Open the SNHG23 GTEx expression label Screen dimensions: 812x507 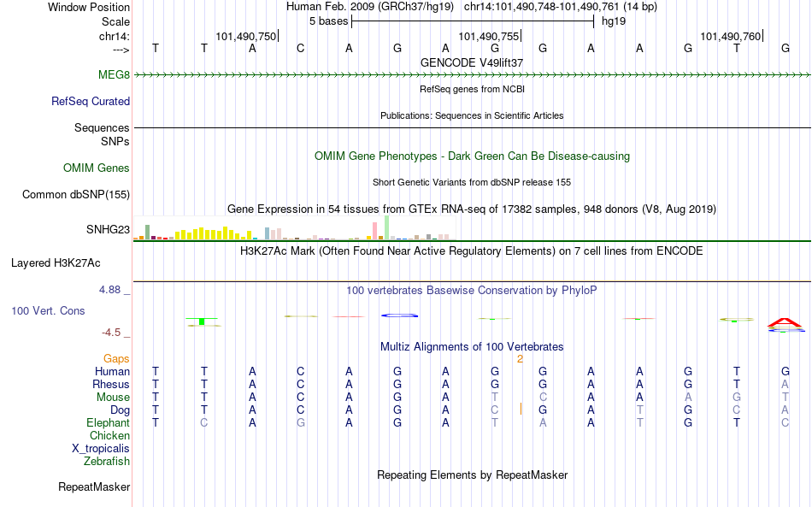coord(108,229)
